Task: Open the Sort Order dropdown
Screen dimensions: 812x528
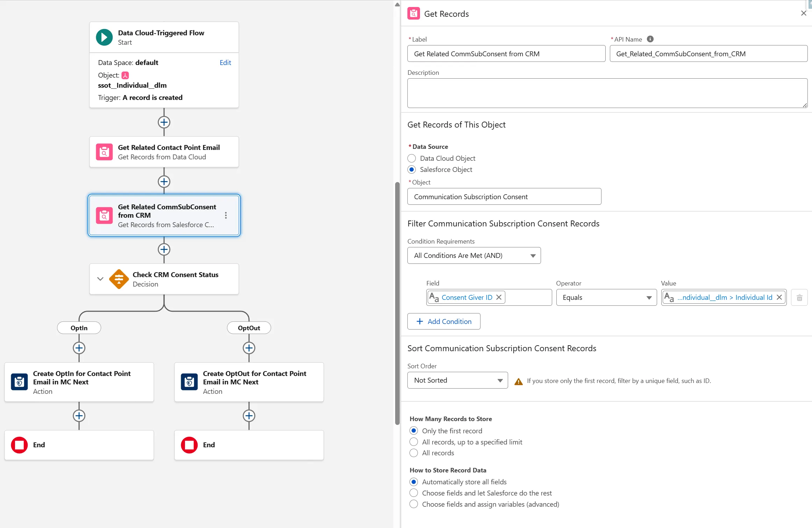Action: coord(457,380)
